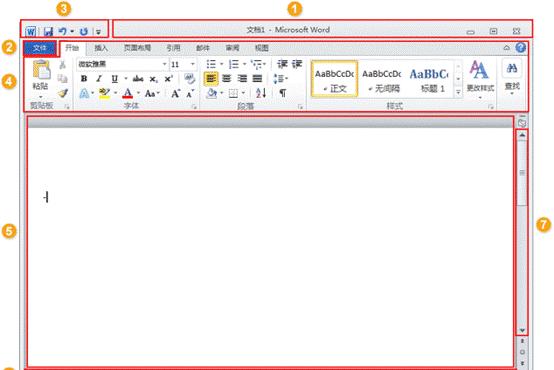Click the Change Case Aa button
This screenshot has width=554, height=370.
tap(151, 93)
